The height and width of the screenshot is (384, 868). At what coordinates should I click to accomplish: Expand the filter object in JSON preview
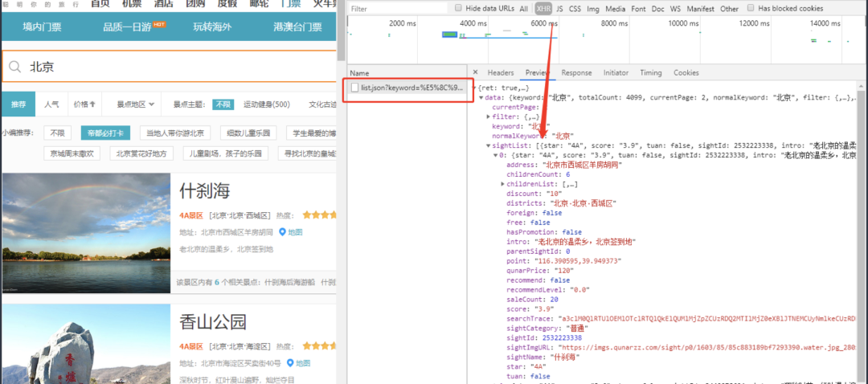pyautogui.click(x=489, y=116)
